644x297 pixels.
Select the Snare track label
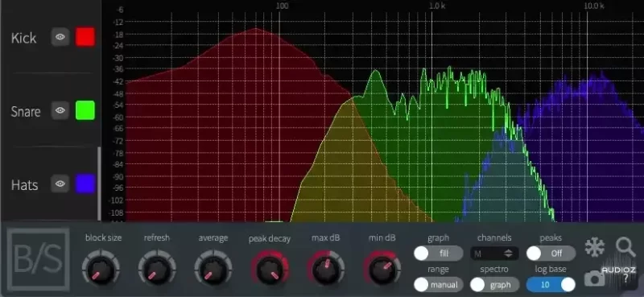26,111
